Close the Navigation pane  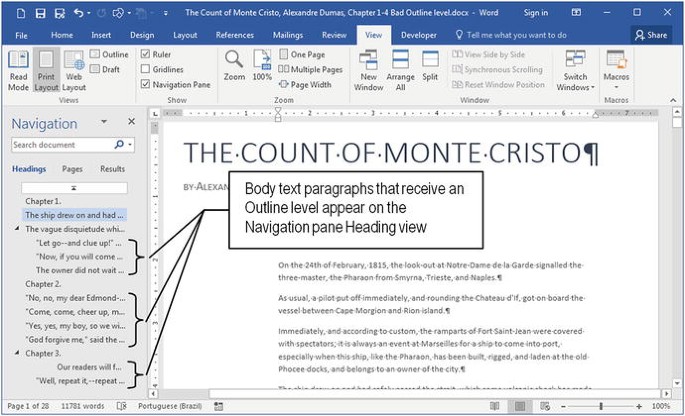[131, 121]
